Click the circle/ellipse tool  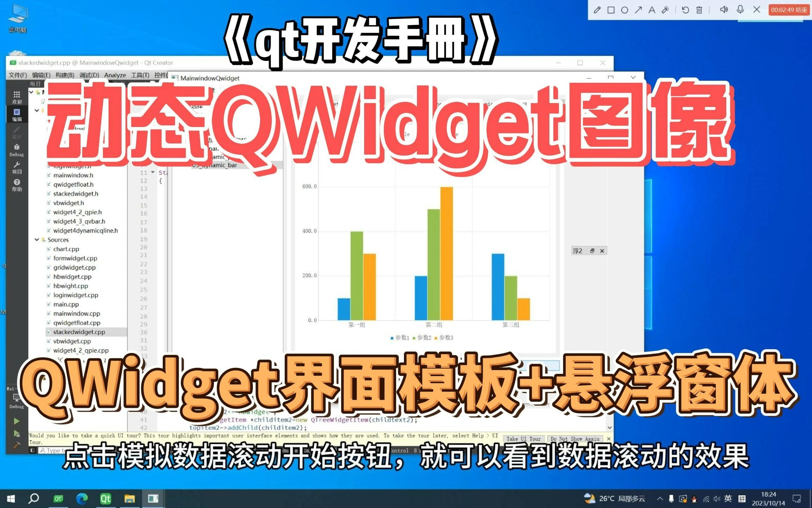click(x=626, y=8)
